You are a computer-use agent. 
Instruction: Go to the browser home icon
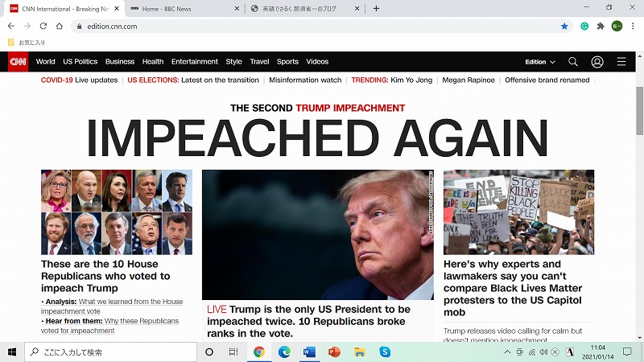60,26
